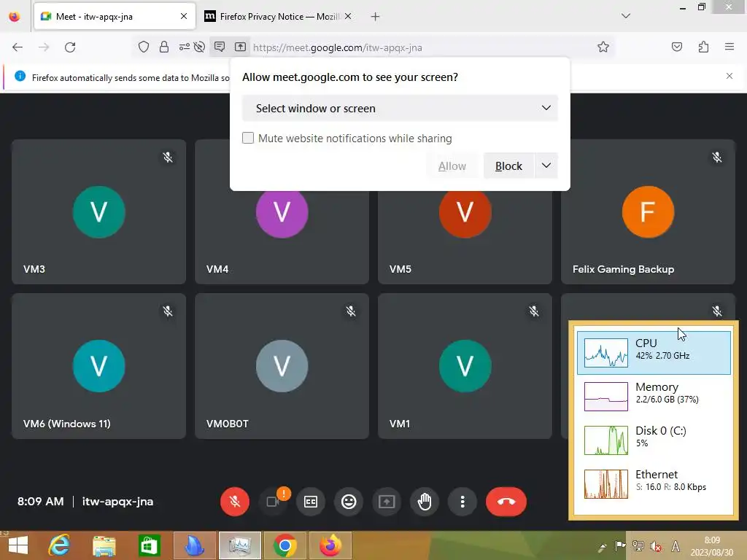Click the Present now screen share button
This screenshot has width=747, height=560.
click(x=387, y=502)
